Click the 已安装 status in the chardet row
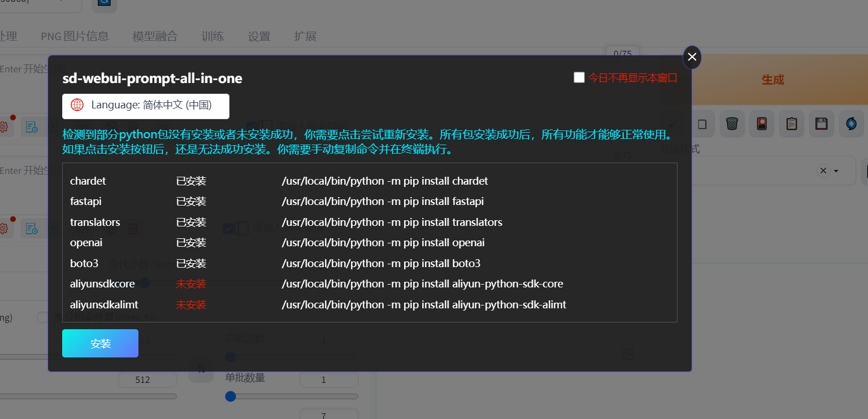 pyautogui.click(x=191, y=181)
